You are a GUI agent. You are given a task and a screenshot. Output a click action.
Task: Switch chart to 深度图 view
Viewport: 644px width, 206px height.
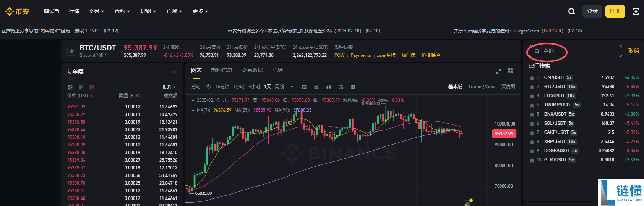(x=508, y=87)
